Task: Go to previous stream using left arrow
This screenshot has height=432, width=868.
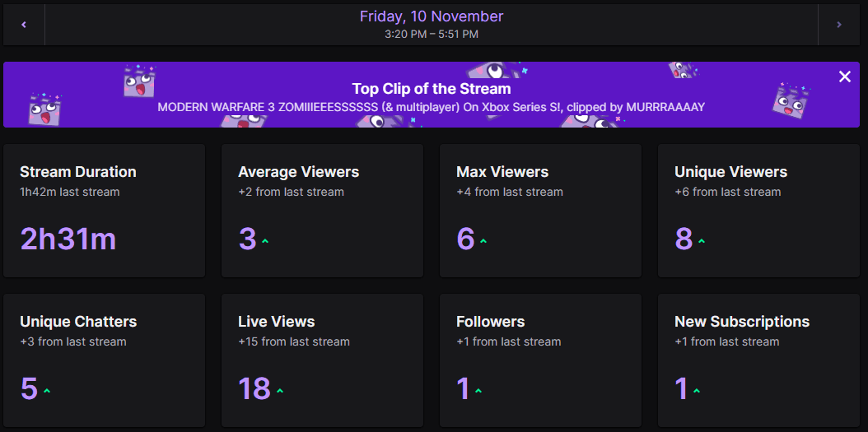Action: pyautogui.click(x=24, y=25)
